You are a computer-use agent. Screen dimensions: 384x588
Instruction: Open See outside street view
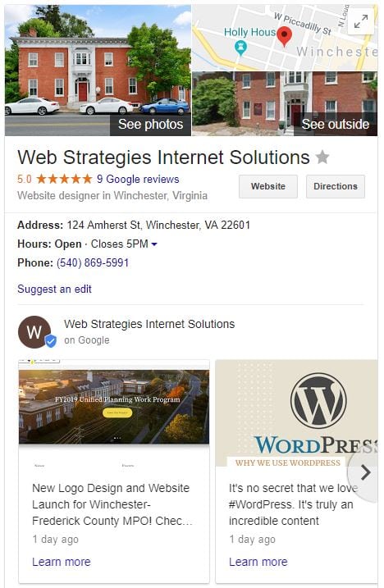[x=336, y=124]
